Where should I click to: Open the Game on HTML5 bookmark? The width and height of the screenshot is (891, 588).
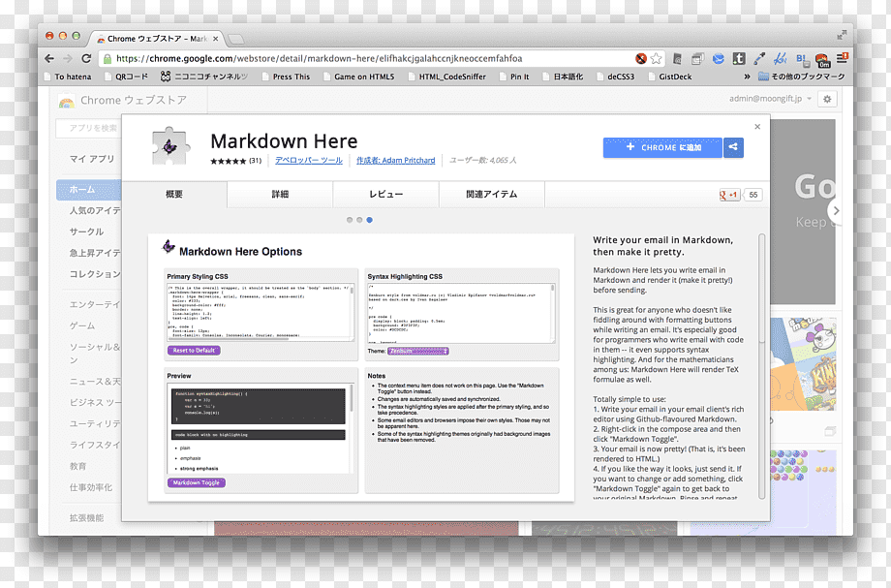[358, 77]
